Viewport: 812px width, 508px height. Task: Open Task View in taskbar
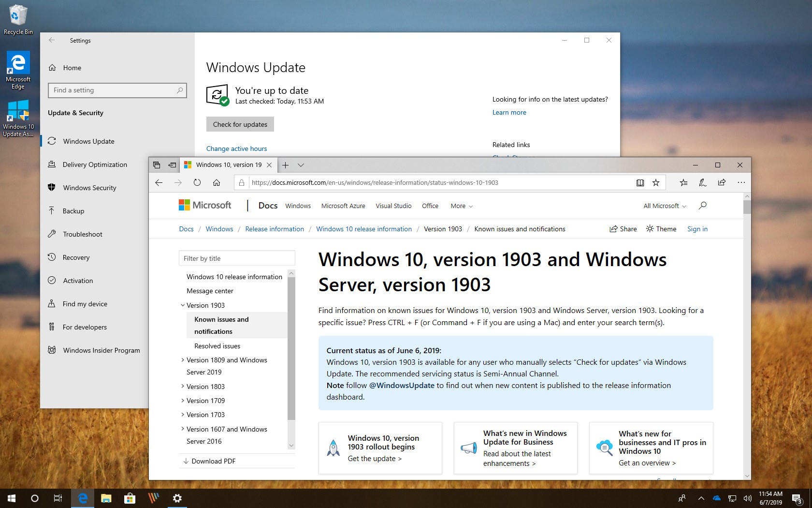[x=58, y=498]
